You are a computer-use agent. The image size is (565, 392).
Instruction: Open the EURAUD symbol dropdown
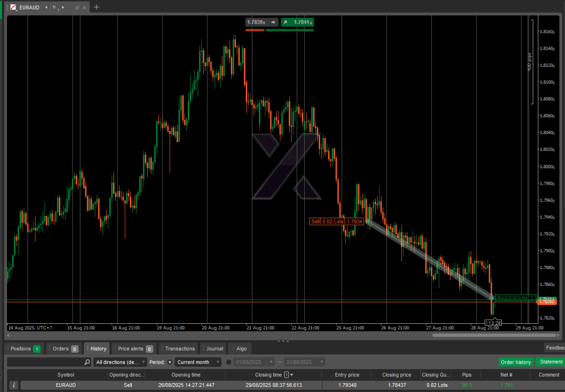coord(46,8)
